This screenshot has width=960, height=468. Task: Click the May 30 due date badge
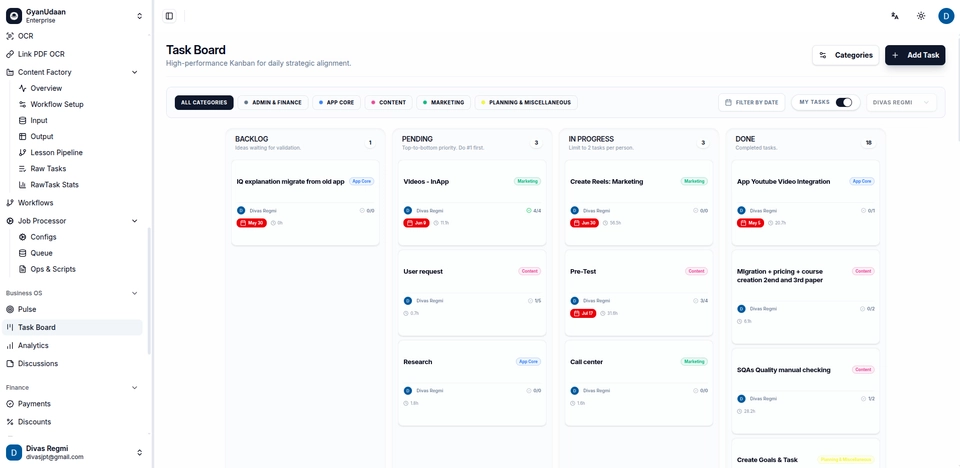[x=251, y=223]
